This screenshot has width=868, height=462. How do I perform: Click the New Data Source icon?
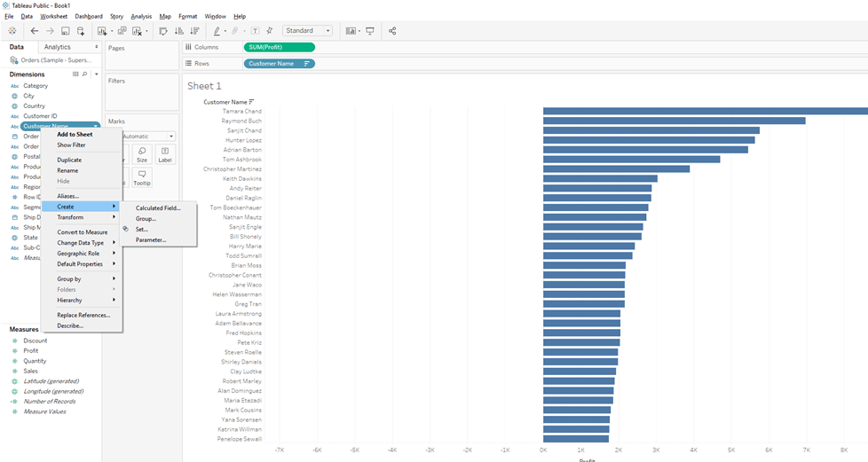tap(81, 31)
